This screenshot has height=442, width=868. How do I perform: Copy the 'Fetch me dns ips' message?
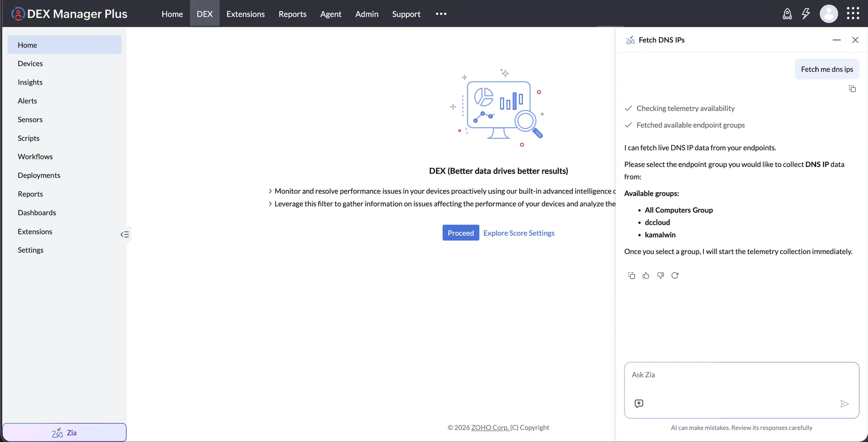pos(853,89)
